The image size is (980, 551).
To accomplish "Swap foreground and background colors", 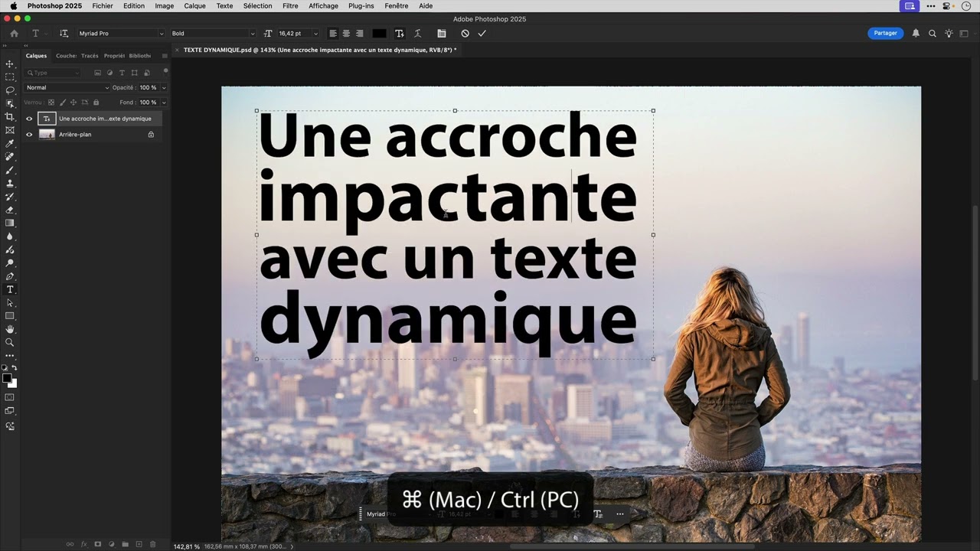I will tap(15, 368).
